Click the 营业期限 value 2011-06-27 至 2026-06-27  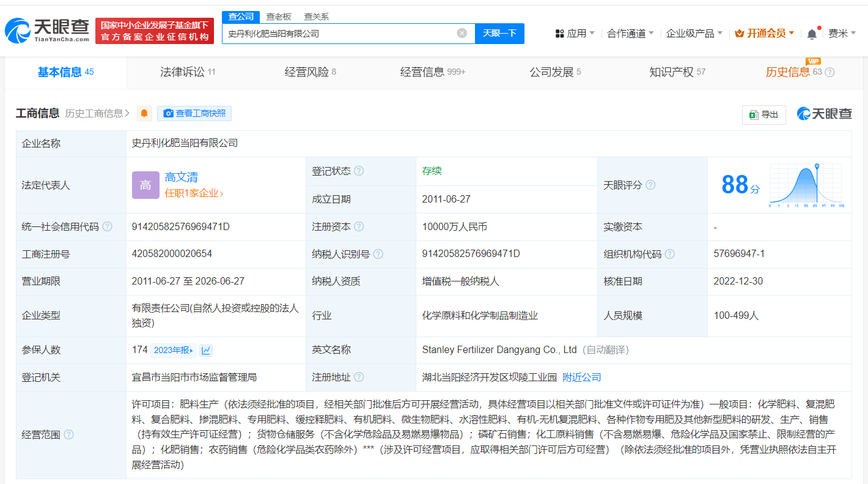(x=188, y=281)
